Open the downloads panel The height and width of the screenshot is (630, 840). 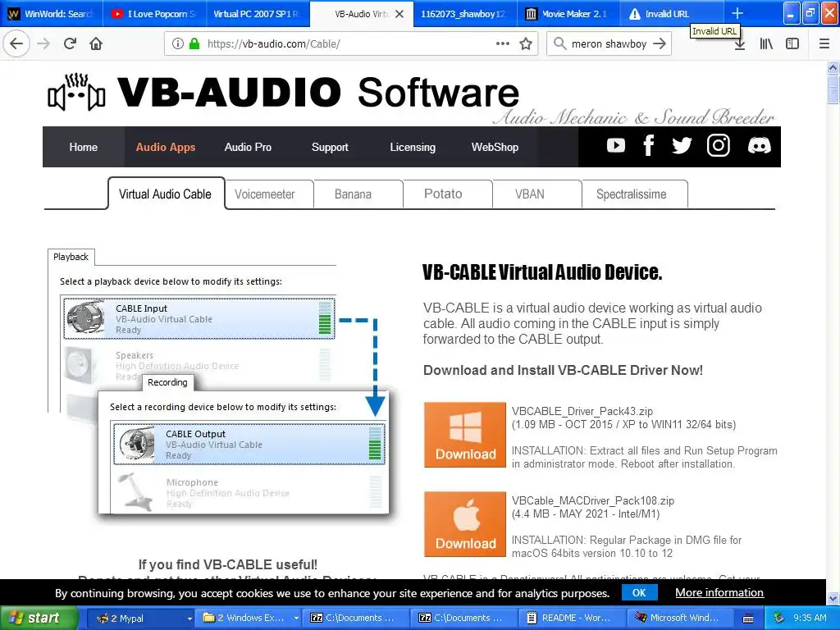[x=739, y=43]
